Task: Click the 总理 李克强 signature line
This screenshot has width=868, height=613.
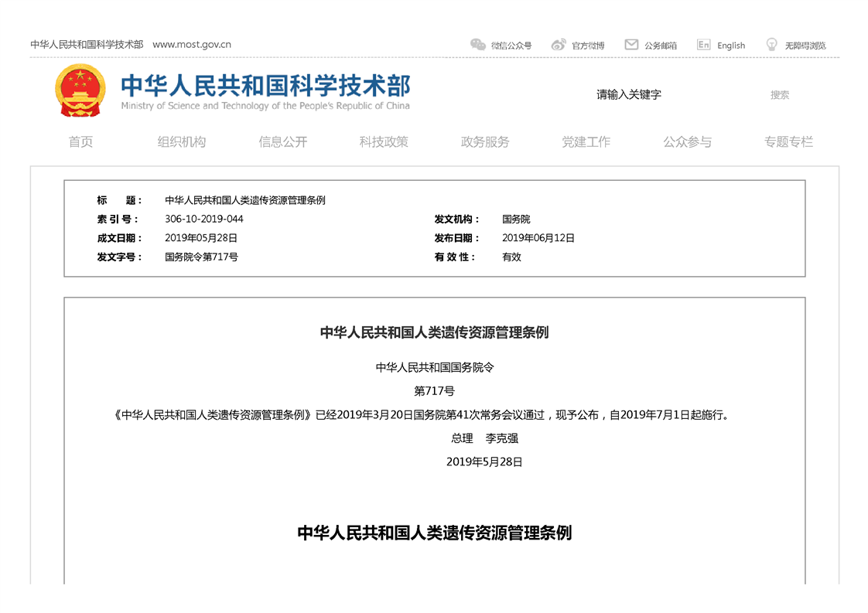Action: [x=484, y=439]
